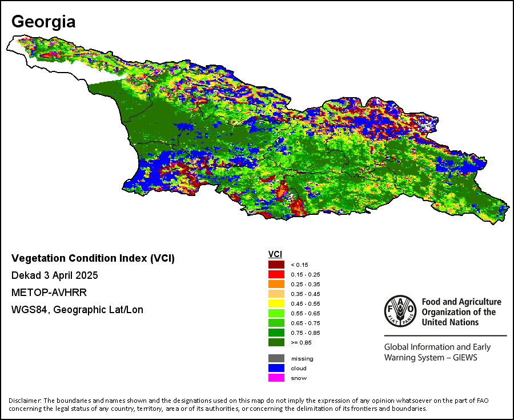
Task: Click the 'WGS84, Geographic Lat/Lon' text
Action: 77,310
